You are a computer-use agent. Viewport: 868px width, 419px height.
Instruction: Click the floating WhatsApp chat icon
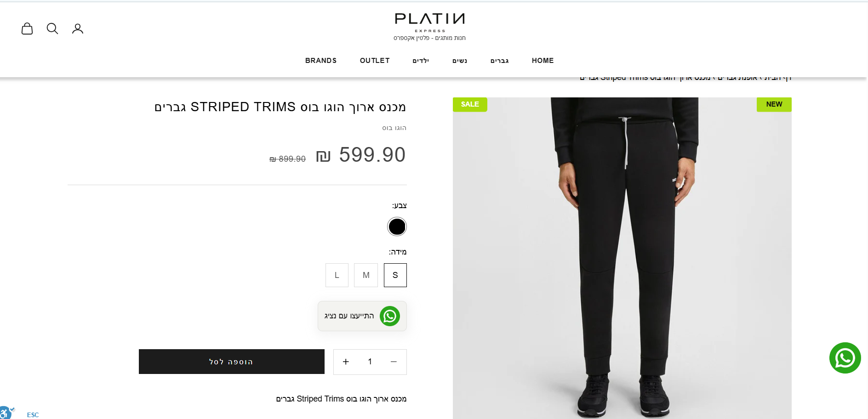click(845, 358)
